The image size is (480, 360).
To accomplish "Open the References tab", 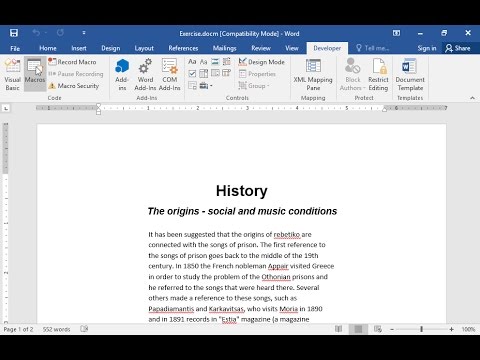I will pyautogui.click(x=183, y=48).
